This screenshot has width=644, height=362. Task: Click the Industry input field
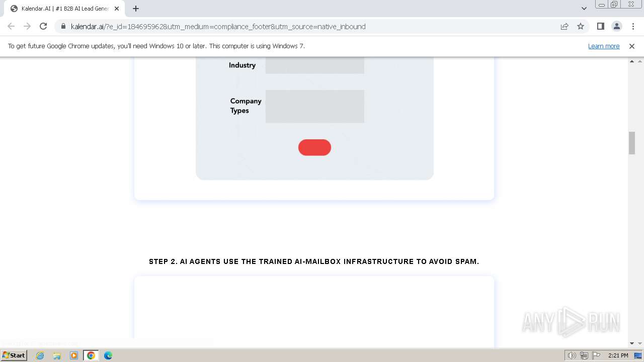pos(315,65)
